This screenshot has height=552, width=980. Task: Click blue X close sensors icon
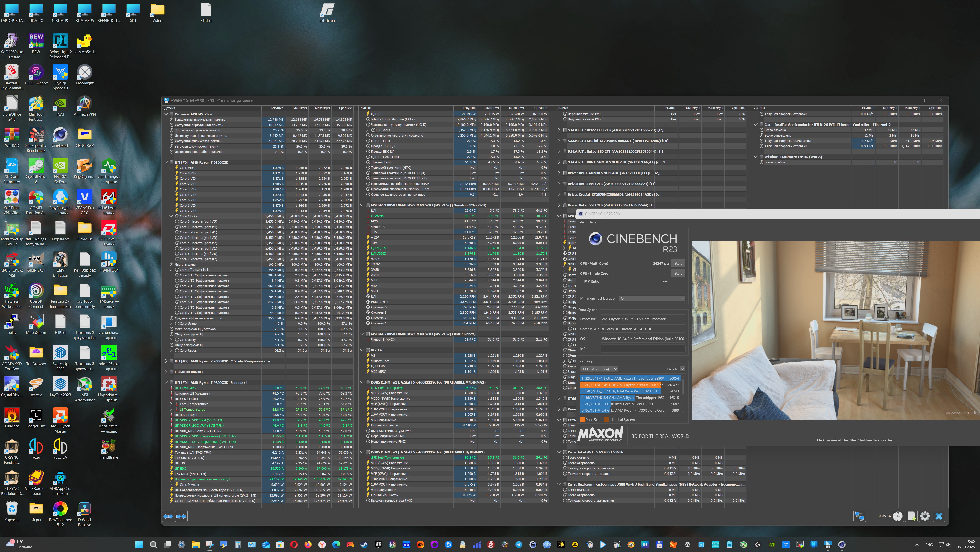tap(939, 516)
